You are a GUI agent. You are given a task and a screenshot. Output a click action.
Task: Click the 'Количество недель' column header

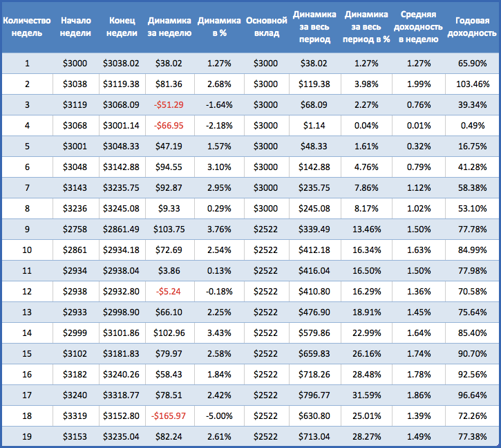click(x=27, y=26)
